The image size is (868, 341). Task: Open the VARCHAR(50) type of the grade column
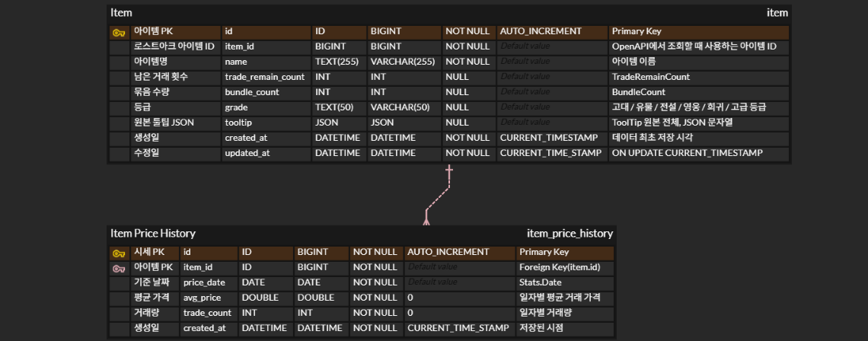coord(400,107)
